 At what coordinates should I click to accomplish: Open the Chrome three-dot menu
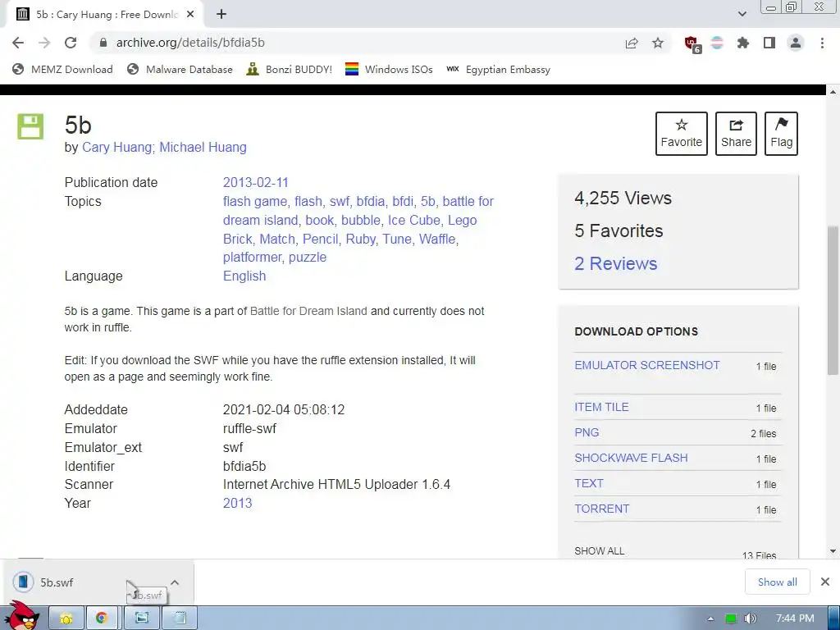[x=822, y=43]
